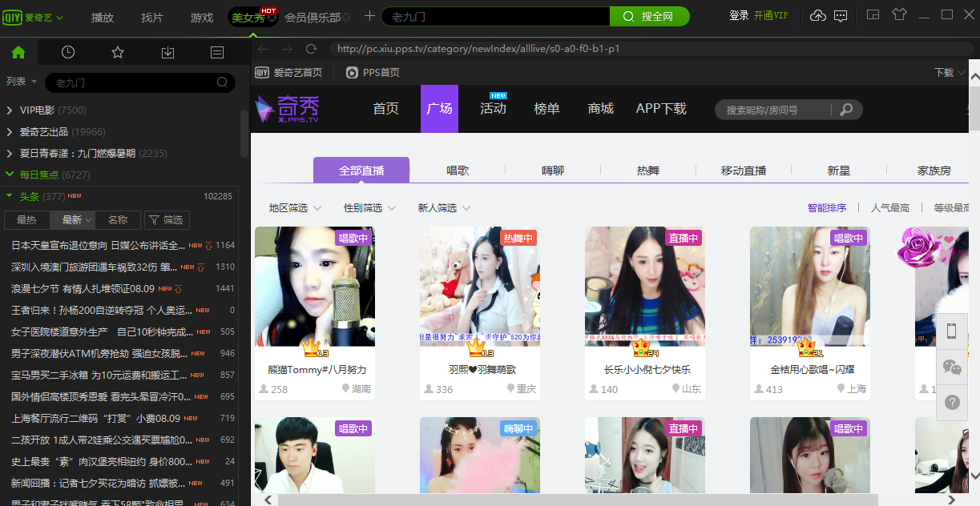Open the iQIYI logo dropdown arrow
The height and width of the screenshot is (506, 980).
click(x=60, y=18)
